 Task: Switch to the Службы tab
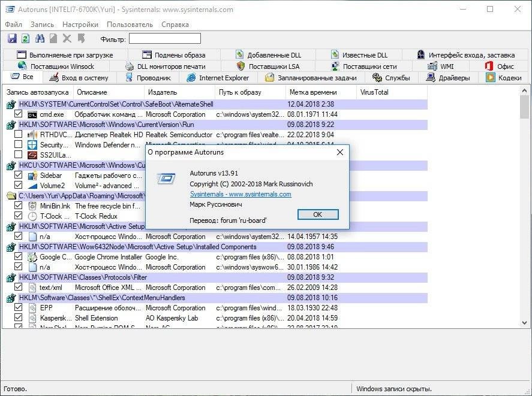(391, 78)
